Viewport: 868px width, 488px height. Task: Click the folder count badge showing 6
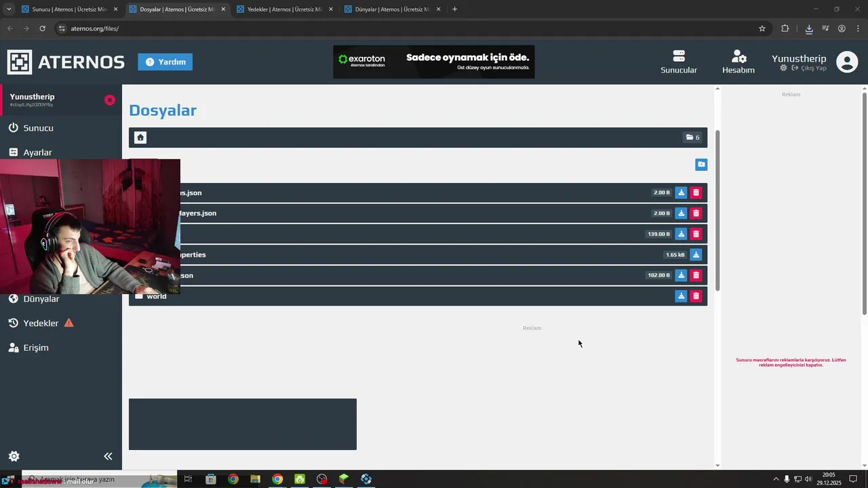(692, 138)
